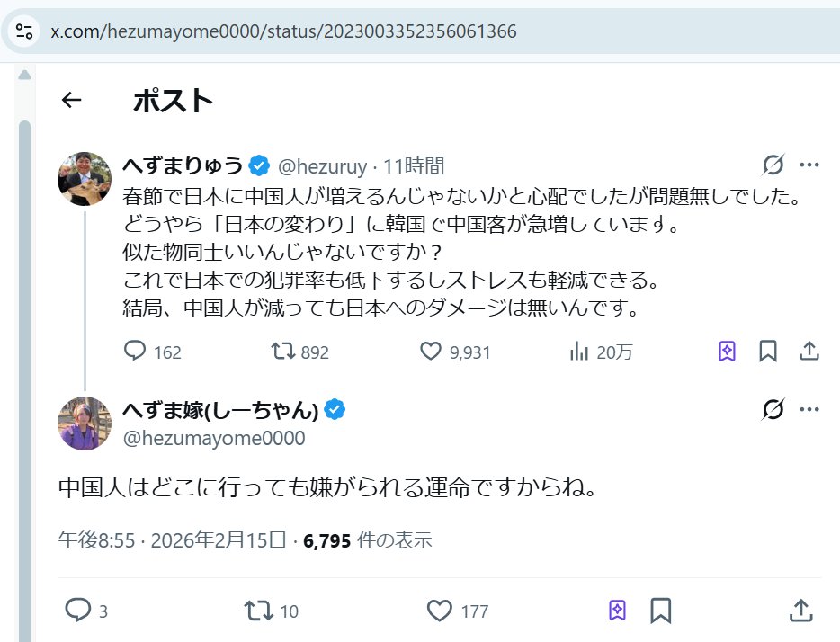840x642 pixels.
Task: Click repost icon showing 892
Action: click(284, 352)
